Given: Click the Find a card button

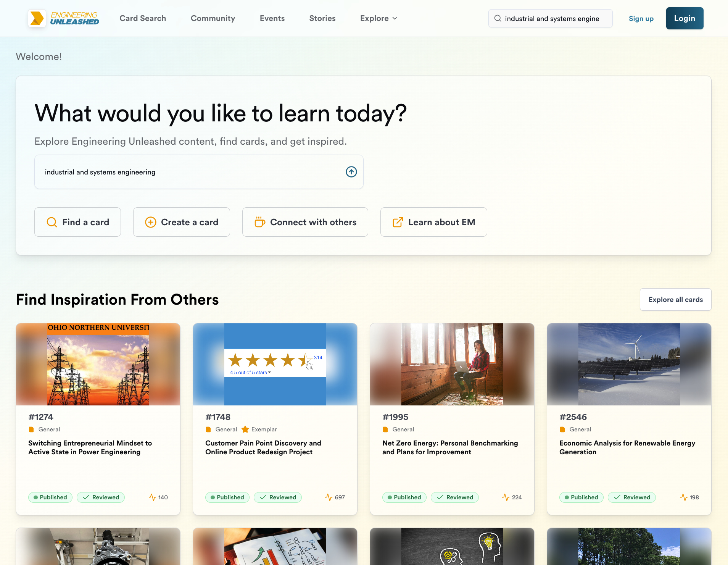Looking at the screenshot, I should (x=77, y=222).
